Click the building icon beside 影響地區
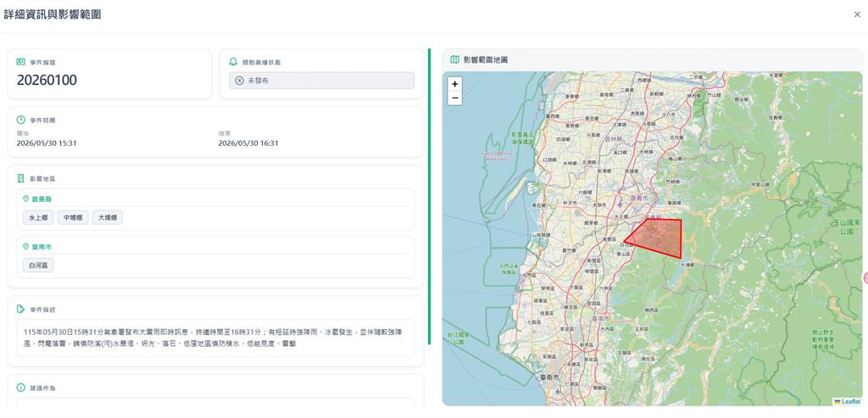 21,178
